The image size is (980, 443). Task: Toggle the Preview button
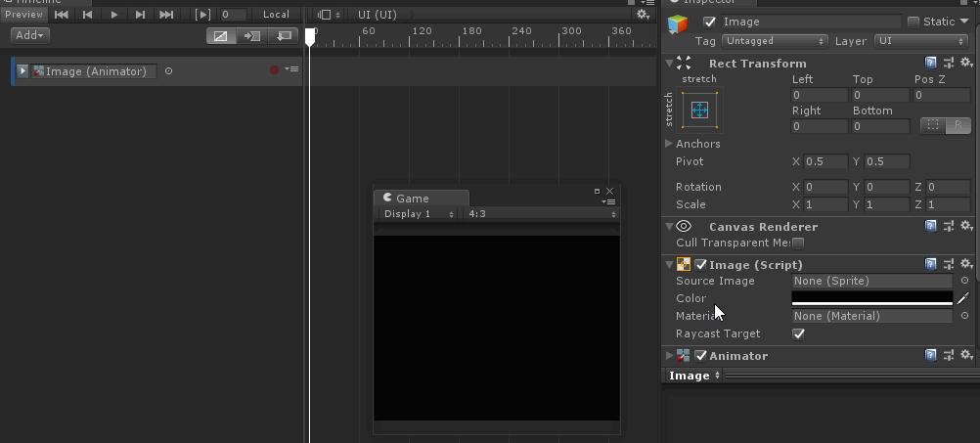tap(23, 15)
